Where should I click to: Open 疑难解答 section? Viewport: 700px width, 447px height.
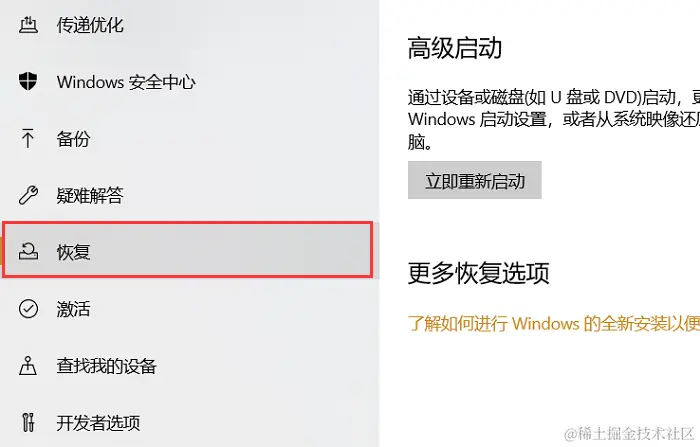[x=90, y=196]
